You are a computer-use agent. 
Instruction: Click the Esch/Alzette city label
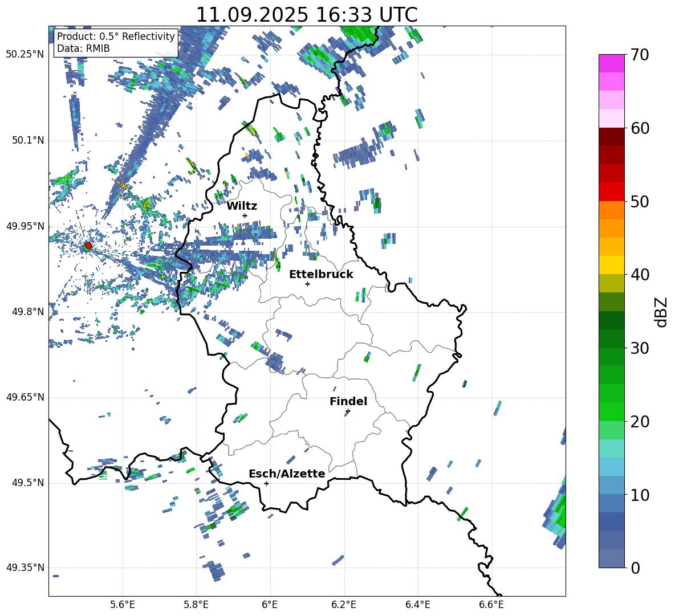[x=287, y=474]
